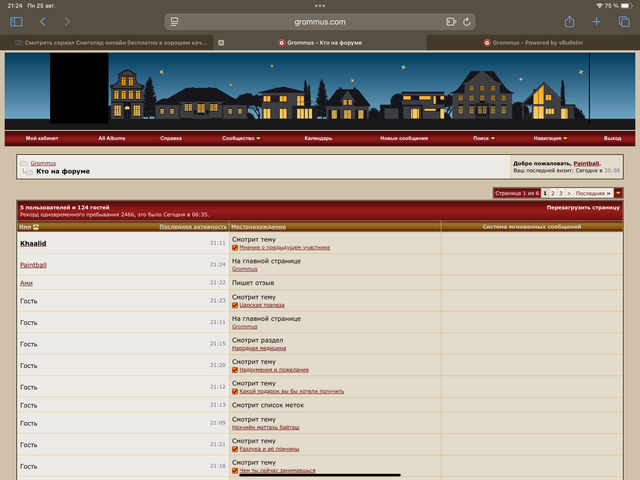Image resolution: width=640 pixels, height=480 pixels.
Task: Jump to the Последняя page
Action: pyautogui.click(x=593, y=193)
